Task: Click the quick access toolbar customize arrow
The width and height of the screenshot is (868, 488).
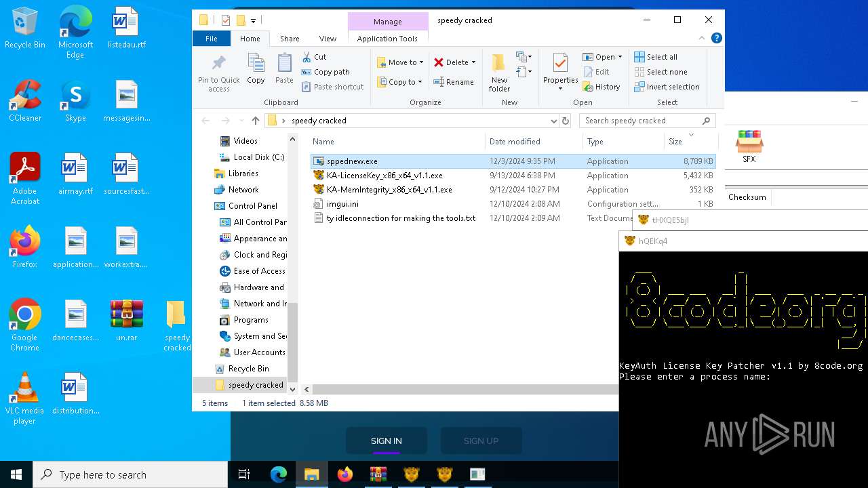Action: (253, 20)
